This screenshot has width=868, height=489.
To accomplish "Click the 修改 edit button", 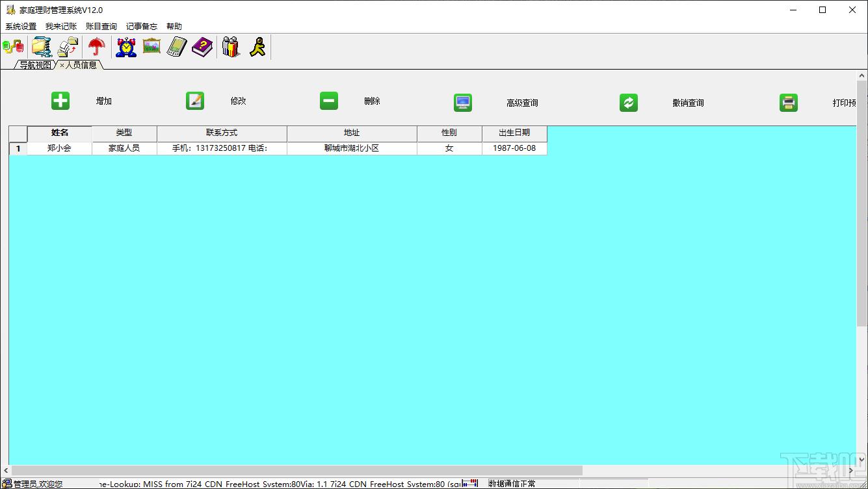I will pos(195,101).
